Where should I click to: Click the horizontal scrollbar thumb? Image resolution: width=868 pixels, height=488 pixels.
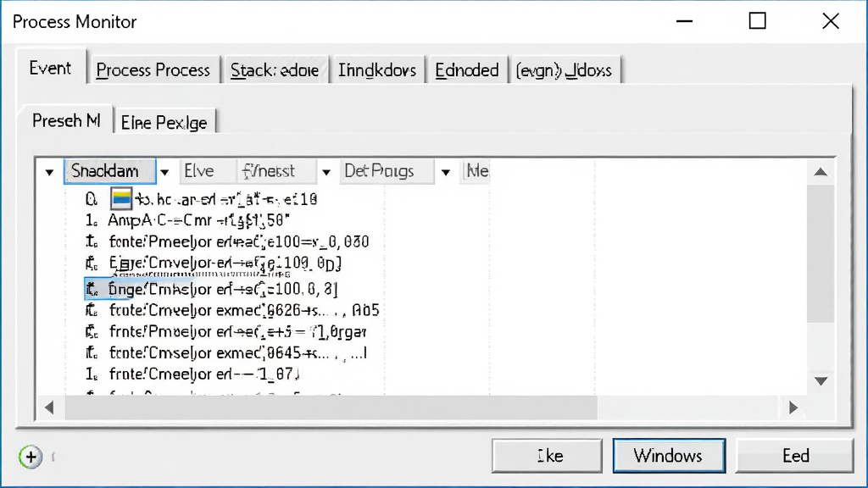coord(331,408)
